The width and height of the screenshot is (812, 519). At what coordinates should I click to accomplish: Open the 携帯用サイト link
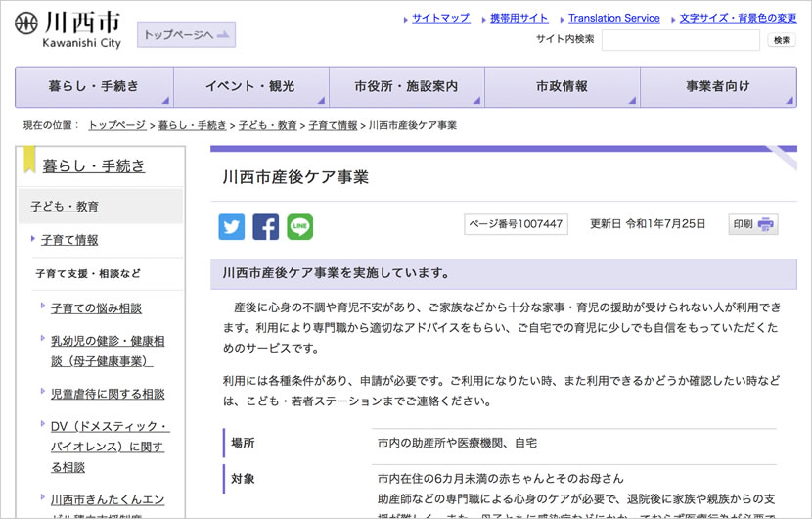[519, 19]
